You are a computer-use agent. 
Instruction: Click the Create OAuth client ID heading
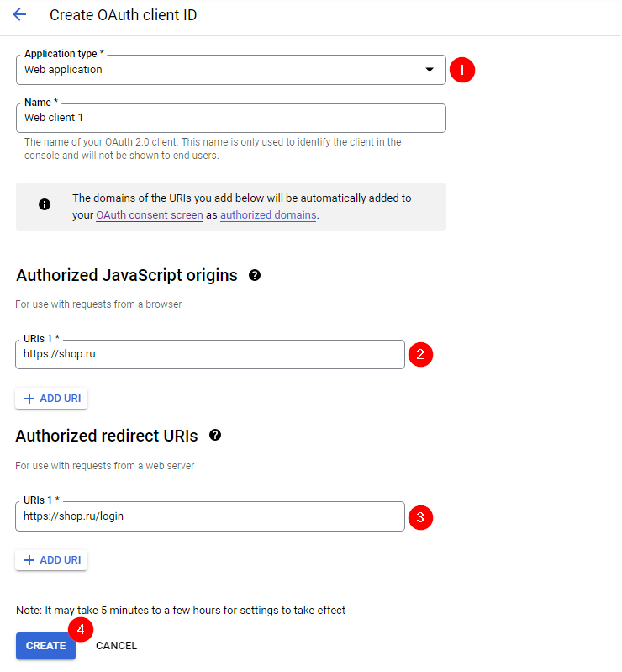[124, 15]
